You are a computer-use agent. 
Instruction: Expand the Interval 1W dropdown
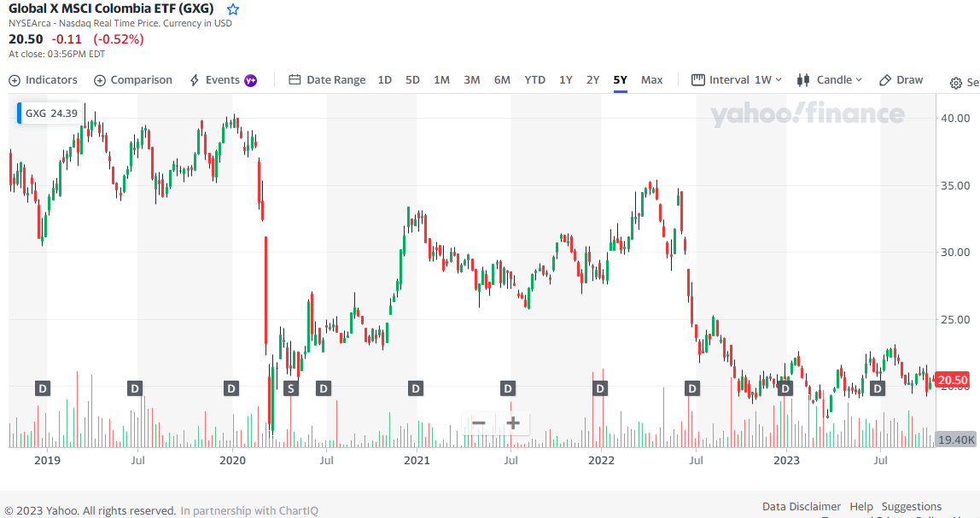737,80
